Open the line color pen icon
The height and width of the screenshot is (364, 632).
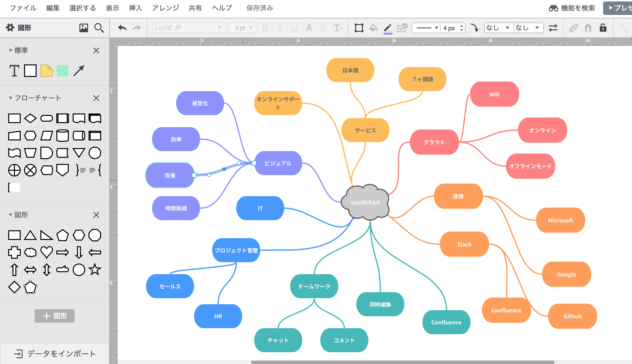pos(387,29)
